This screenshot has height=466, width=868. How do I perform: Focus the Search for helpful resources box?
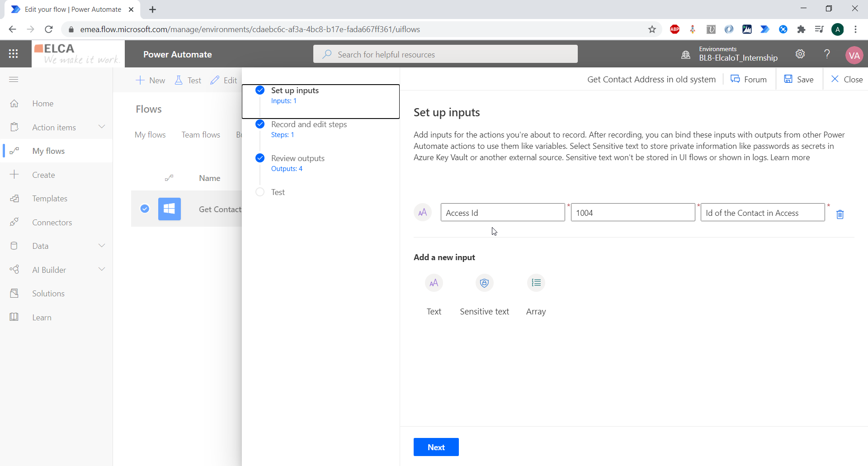(x=445, y=54)
